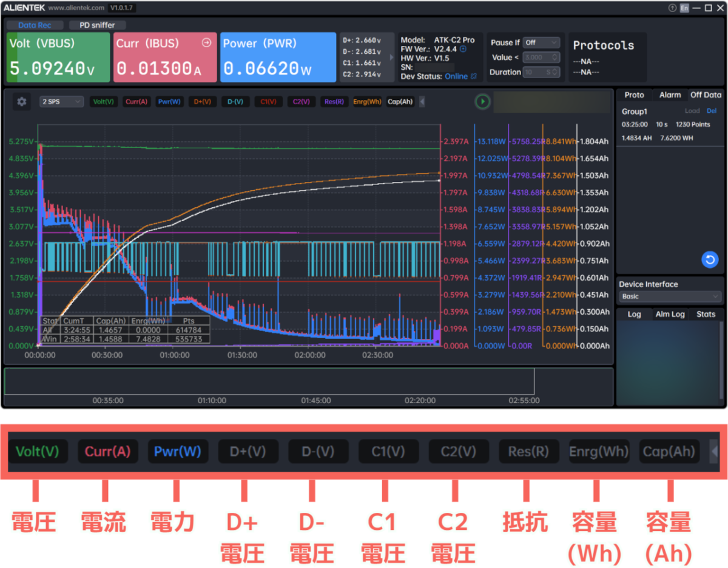Viewport: 728px width, 568px height.
Task: Toggle Res(R) trace in chart toolbar
Action: [x=334, y=102]
